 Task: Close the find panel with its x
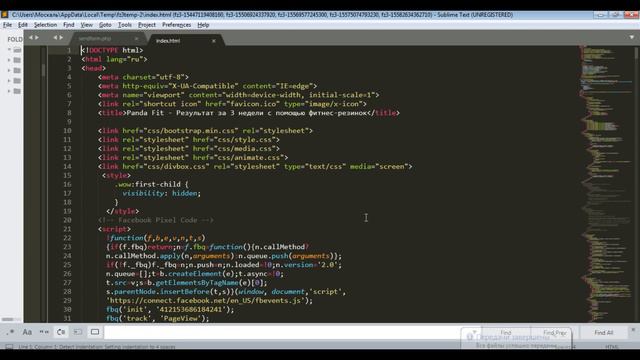pos(633,330)
